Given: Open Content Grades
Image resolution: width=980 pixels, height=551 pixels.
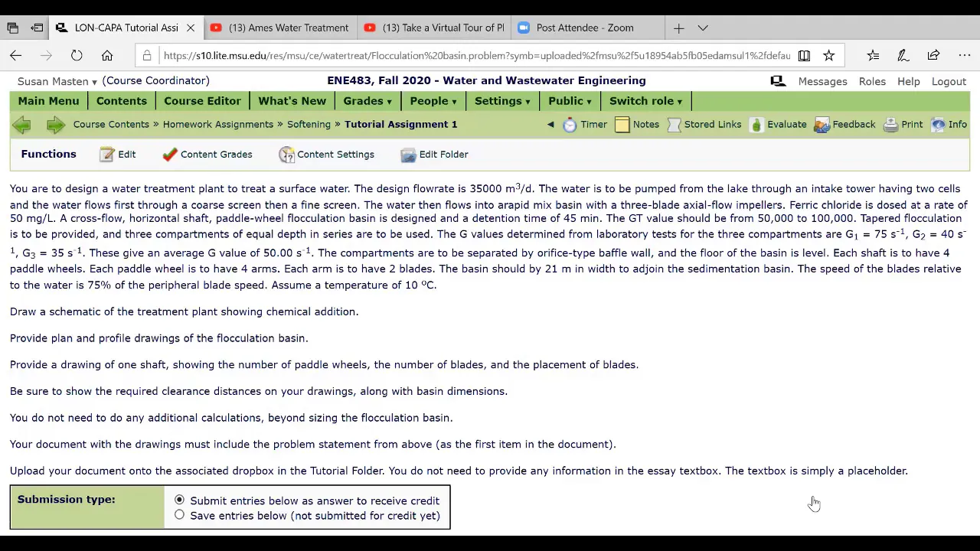Looking at the screenshot, I should tap(207, 155).
